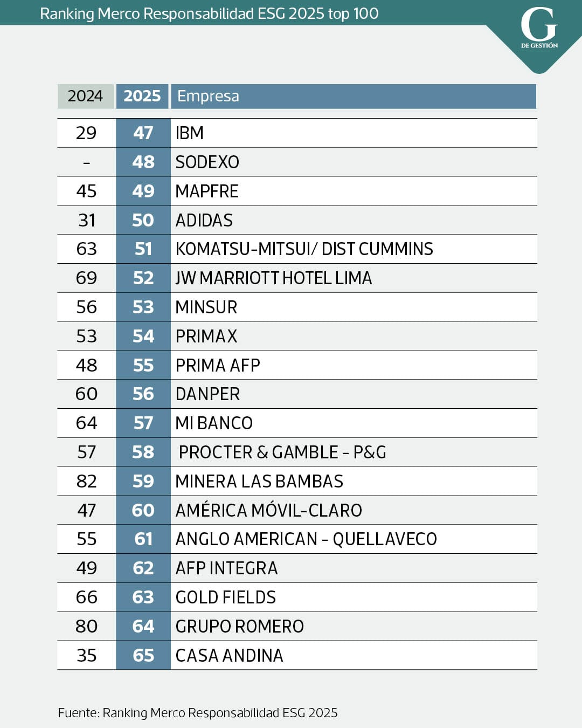The height and width of the screenshot is (728, 582).
Task: Click the MI BANCO row
Action: pos(214,423)
